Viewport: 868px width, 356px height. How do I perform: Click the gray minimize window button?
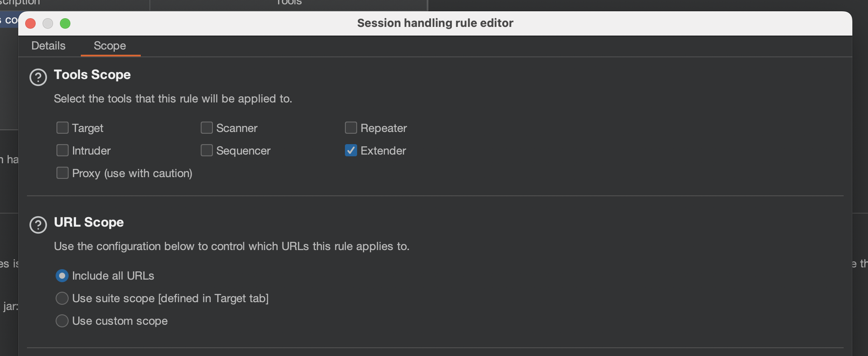[x=48, y=23]
